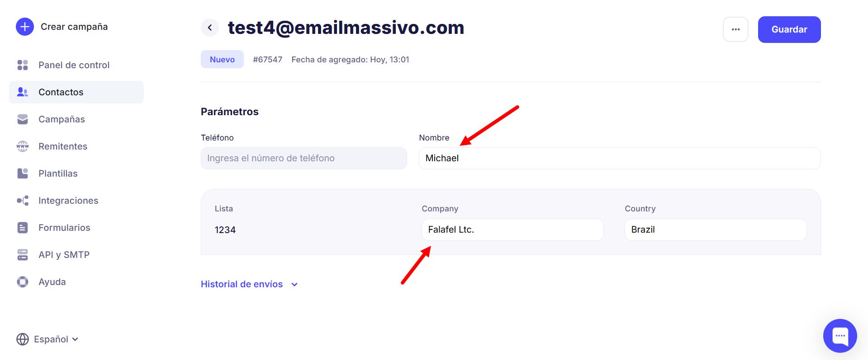The image size is (868, 360).
Task: Go back using the arrow beside email
Action: click(210, 28)
